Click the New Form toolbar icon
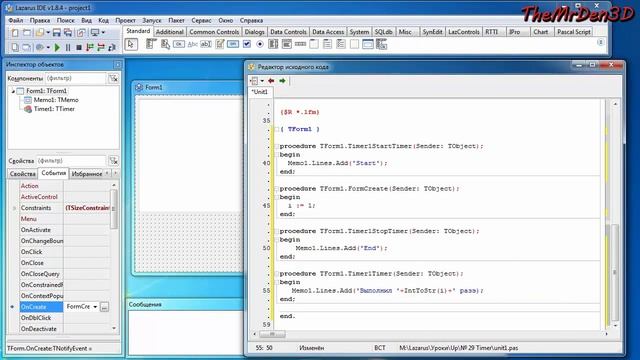The height and width of the screenshot is (360, 640). pos(27,33)
